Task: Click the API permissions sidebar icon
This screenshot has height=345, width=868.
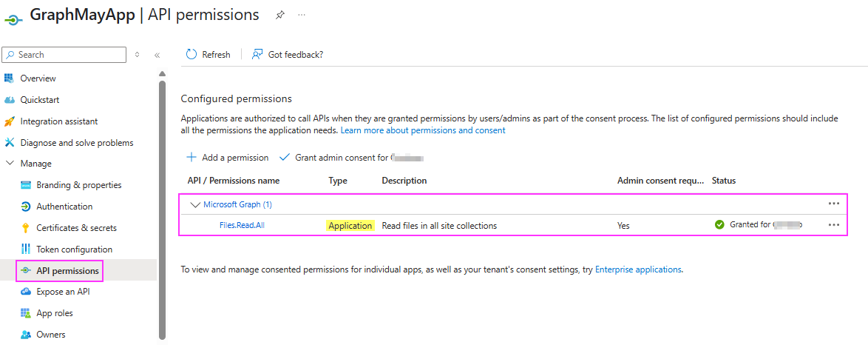Action: (x=25, y=271)
